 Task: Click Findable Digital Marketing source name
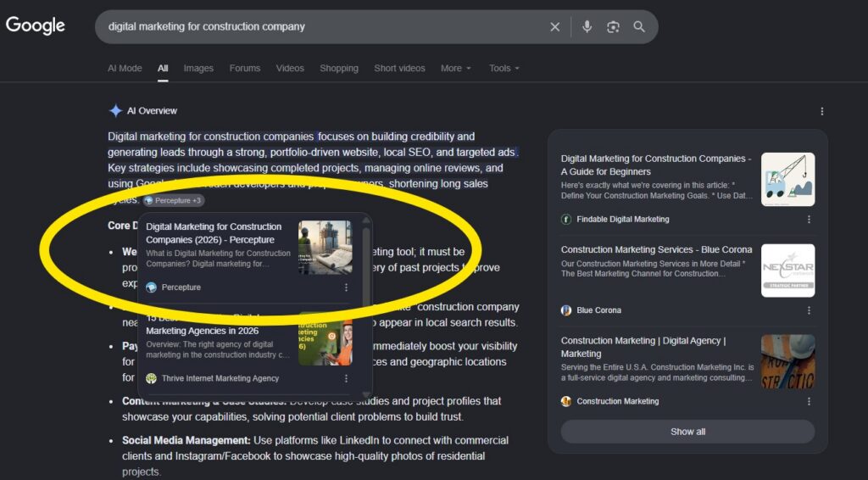[623, 220]
